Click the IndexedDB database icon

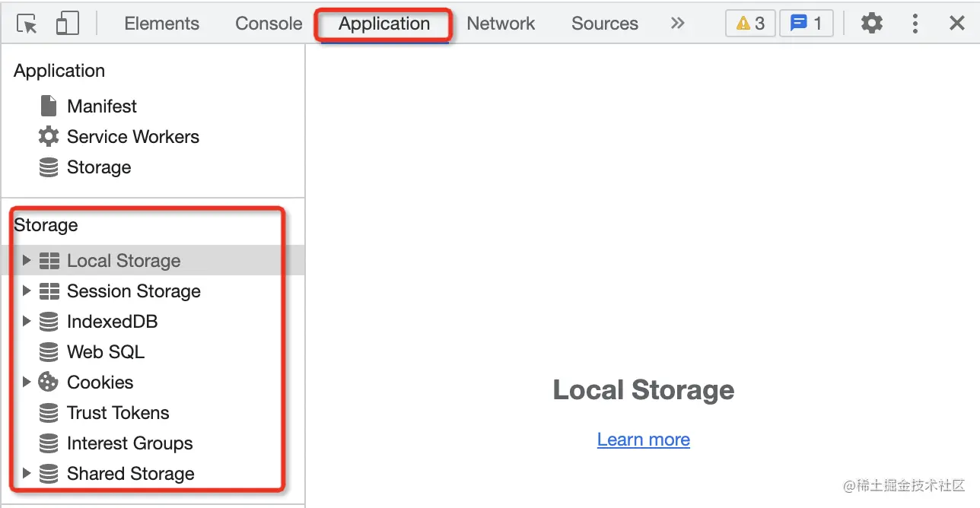[49, 322]
